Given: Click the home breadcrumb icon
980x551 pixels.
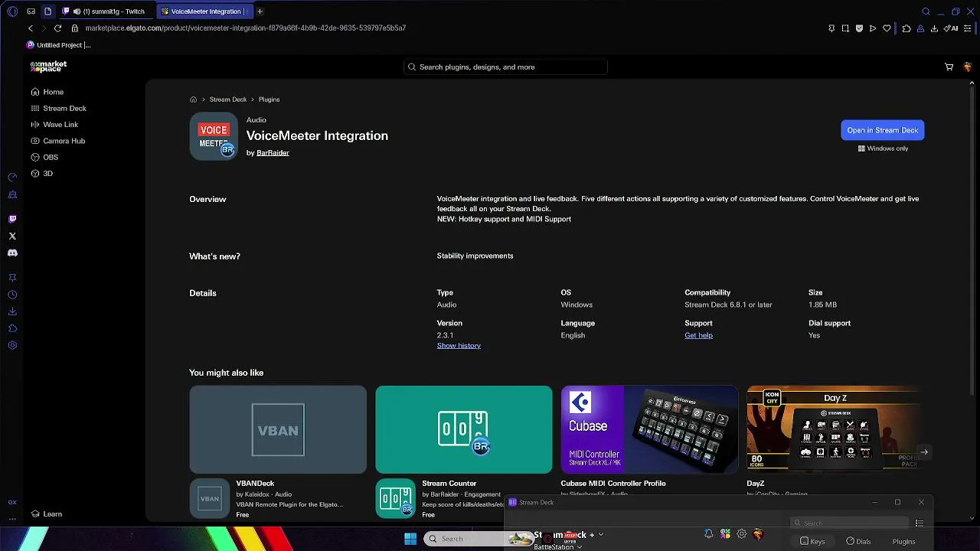Looking at the screenshot, I should (x=193, y=99).
